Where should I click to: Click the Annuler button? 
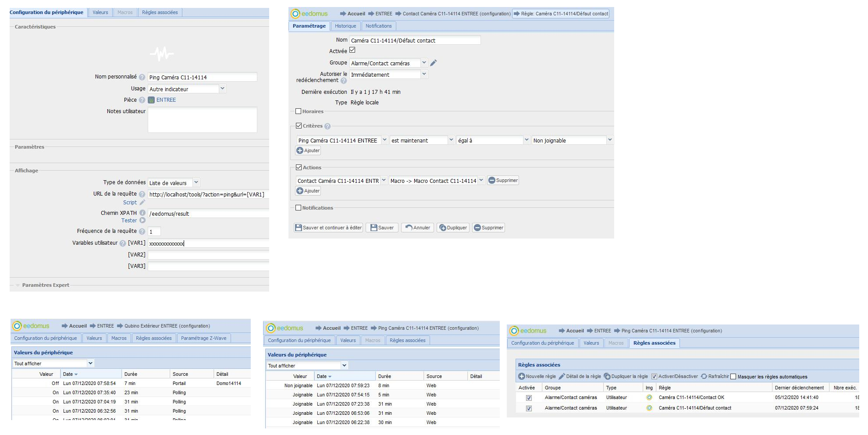417,228
